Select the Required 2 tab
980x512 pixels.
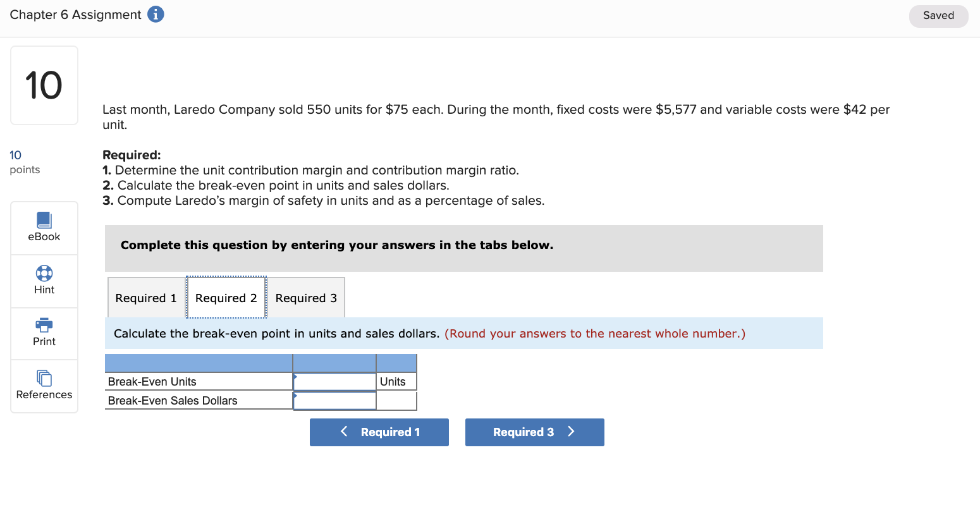pyautogui.click(x=226, y=298)
